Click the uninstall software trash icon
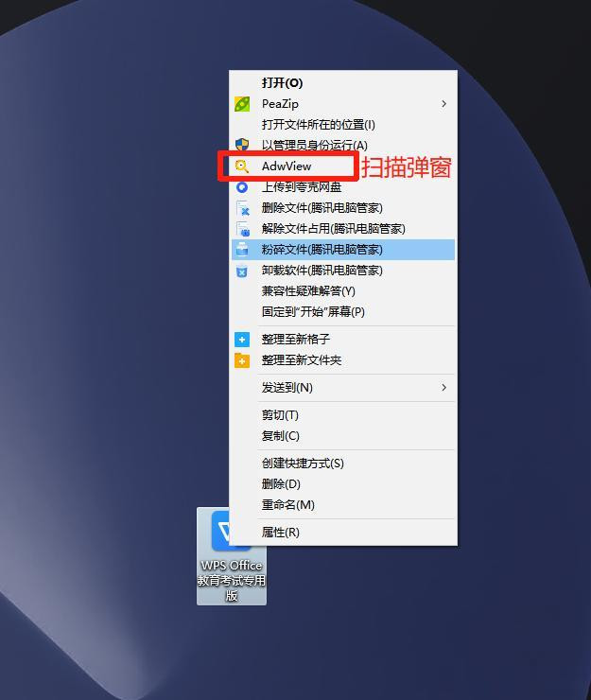This screenshot has width=591, height=700. pos(242,271)
